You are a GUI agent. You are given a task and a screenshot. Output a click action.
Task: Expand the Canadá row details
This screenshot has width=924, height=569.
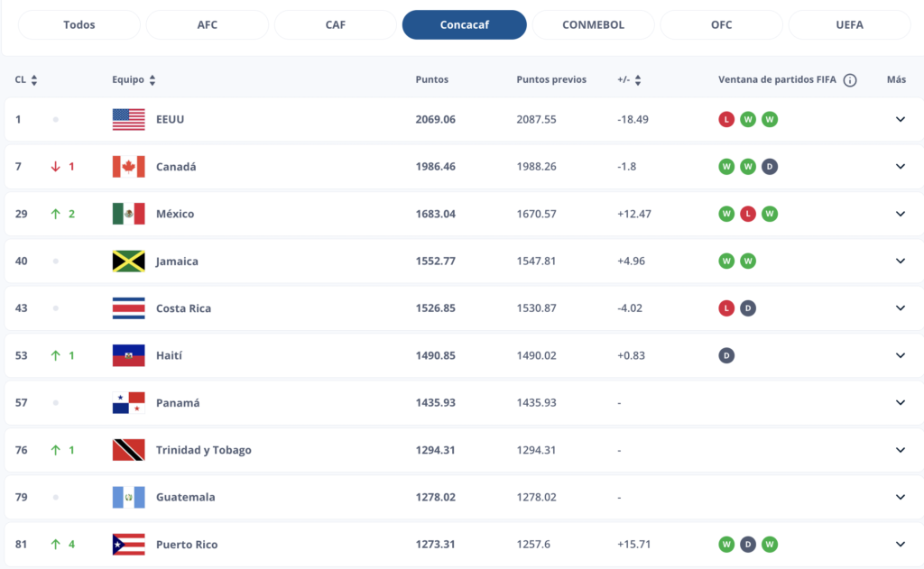(901, 167)
